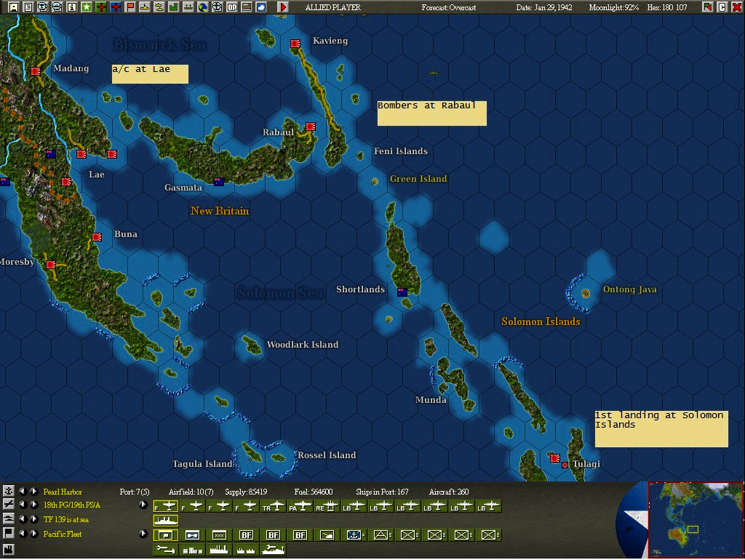Select the PA patrol air group icon
The height and width of the screenshot is (560, 745).
(x=300, y=507)
